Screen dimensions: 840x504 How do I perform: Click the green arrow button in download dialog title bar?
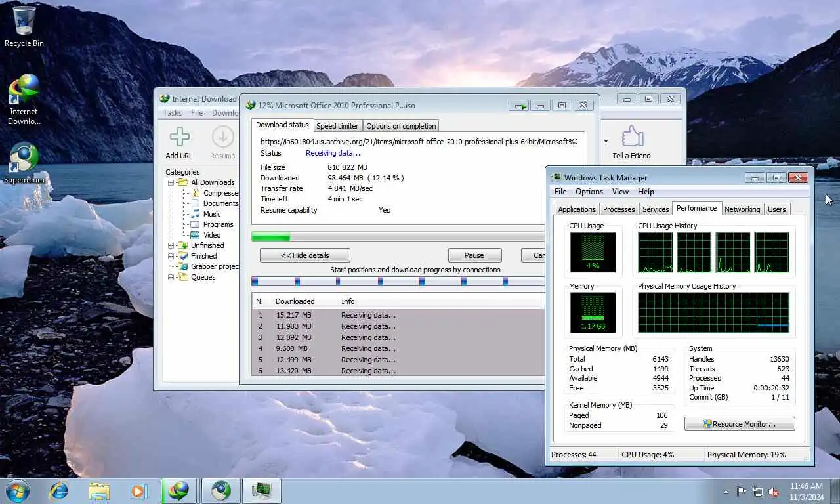pos(520,106)
